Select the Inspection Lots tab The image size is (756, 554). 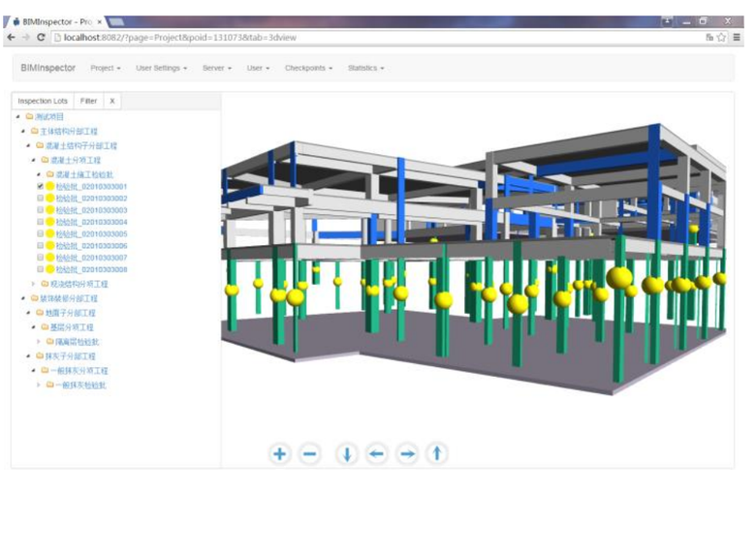(x=43, y=101)
